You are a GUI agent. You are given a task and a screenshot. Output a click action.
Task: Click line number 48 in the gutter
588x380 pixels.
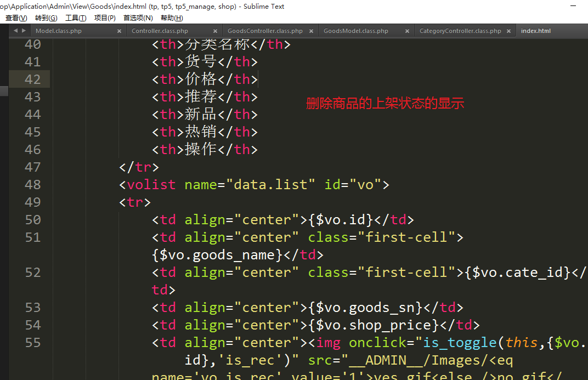pos(33,185)
